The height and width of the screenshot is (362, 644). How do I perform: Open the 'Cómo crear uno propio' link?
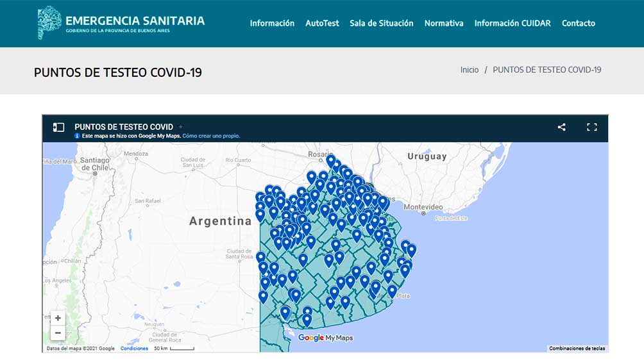pos(211,136)
